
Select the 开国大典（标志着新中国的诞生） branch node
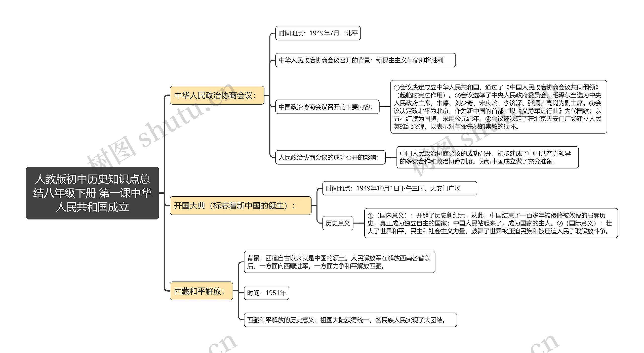pos(240,206)
